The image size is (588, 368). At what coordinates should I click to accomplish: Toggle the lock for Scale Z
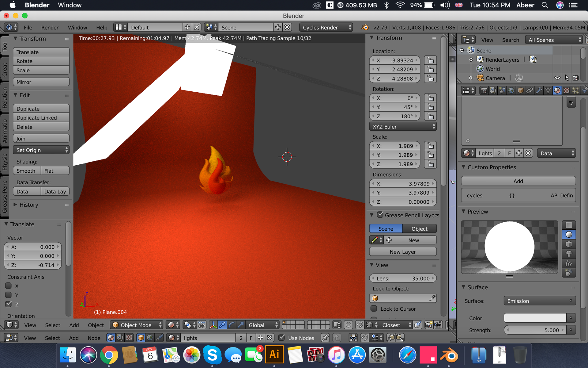click(430, 164)
